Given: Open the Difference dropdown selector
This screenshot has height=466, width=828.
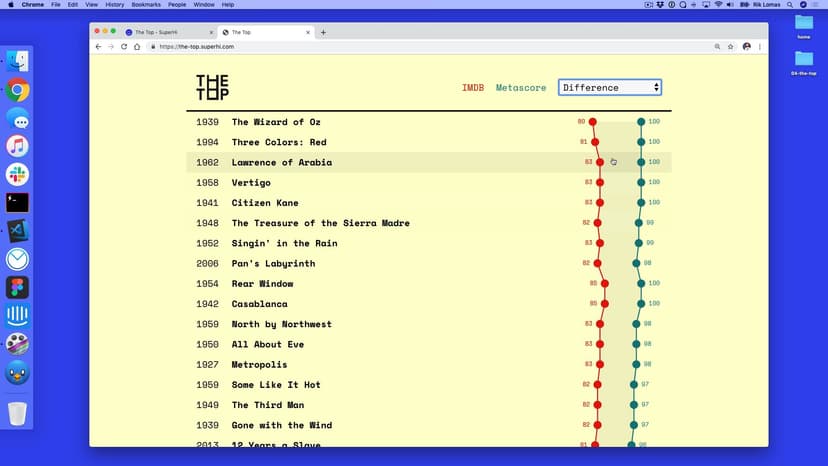Looking at the screenshot, I should pos(610,88).
